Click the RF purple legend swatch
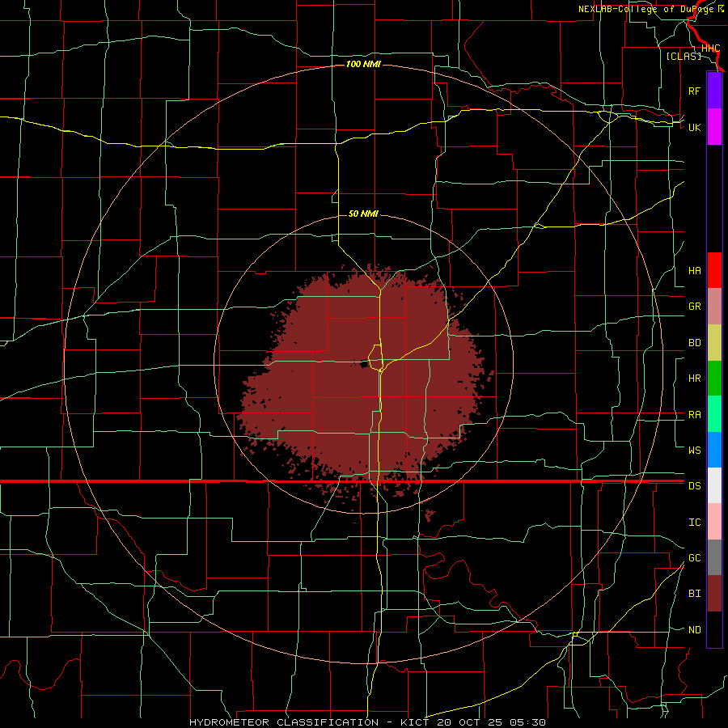This screenshot has height=728, width=728. coord(714,91)
